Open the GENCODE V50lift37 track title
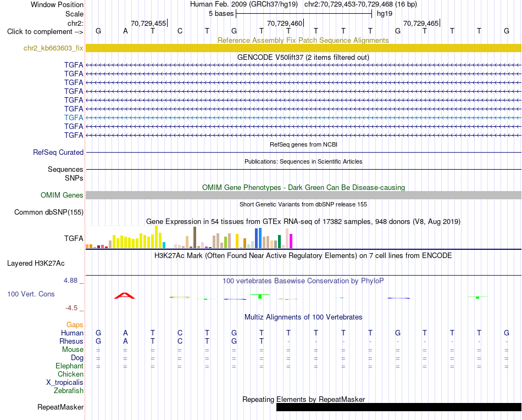 pos(303,57)
